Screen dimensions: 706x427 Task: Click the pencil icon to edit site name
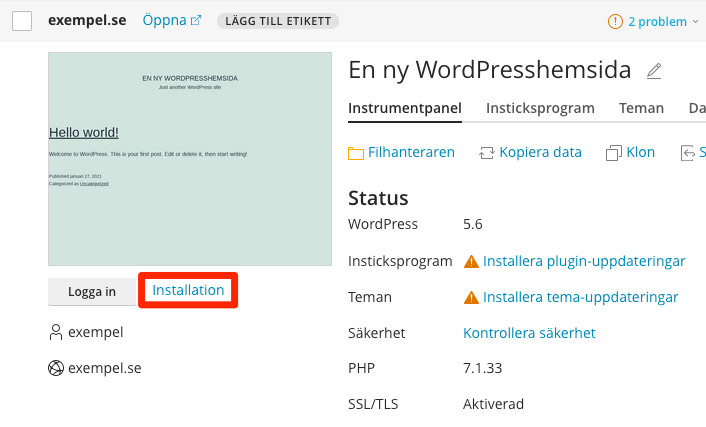[x=654, y=71]
